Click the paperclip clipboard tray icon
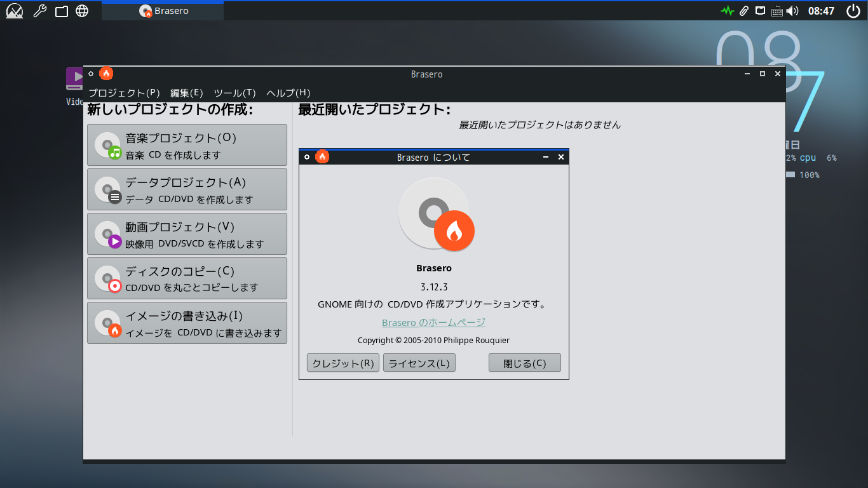Image resolution: width=868 pixels, height=488 pixels. (x=743, y=11)
